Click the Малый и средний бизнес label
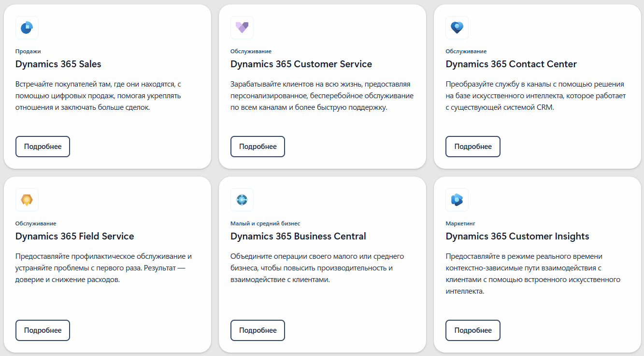 [x=265, y=223]
